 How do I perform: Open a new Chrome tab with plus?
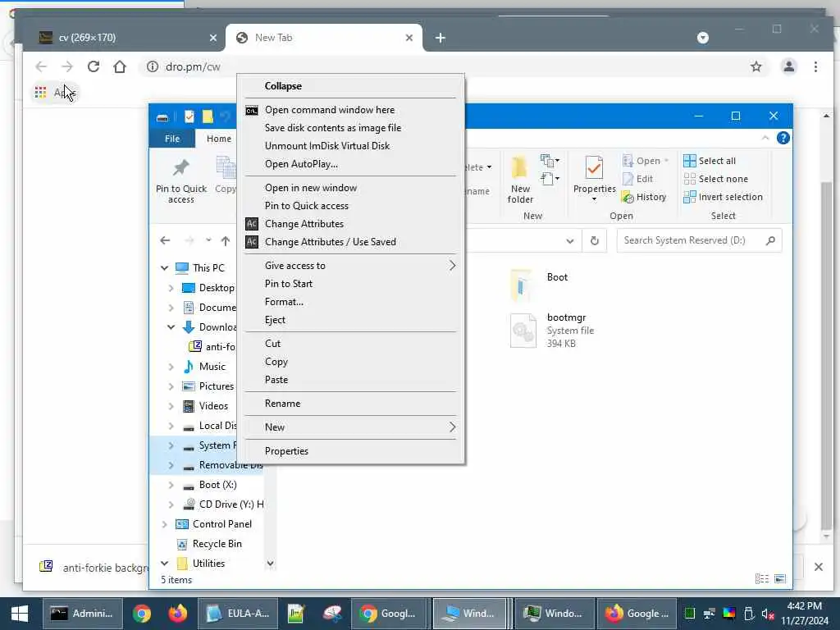click(x=441, y=38)
